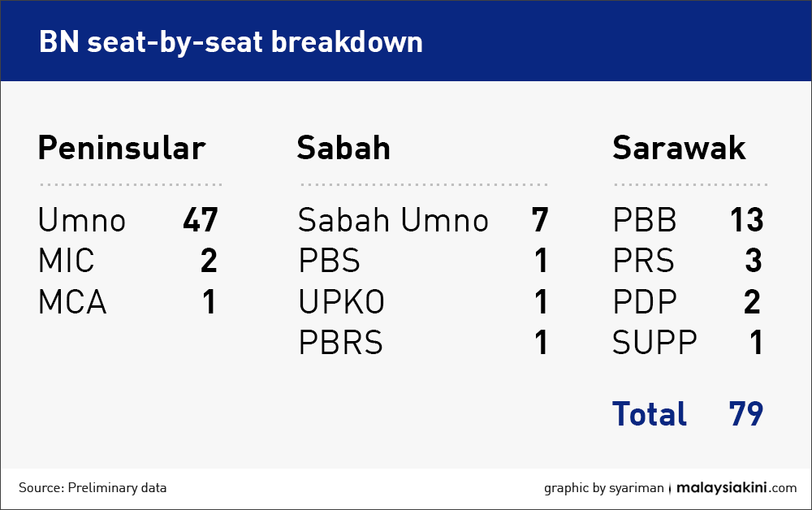Click the "BN seat-by-seat breakdown" title

pyautogui.click(x=231, y=42)
